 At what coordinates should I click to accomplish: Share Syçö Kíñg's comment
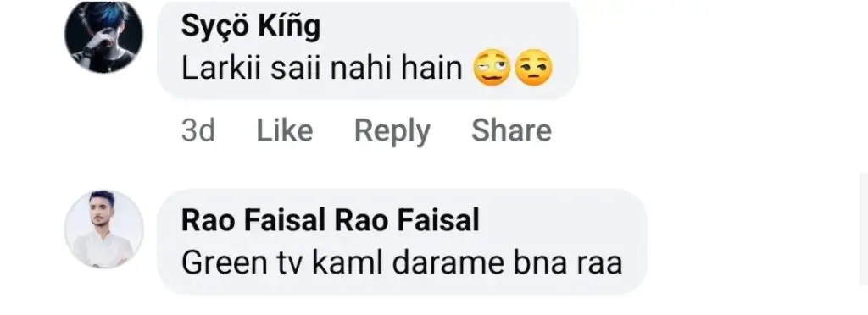pyautogui.click(x=511, y=131)
